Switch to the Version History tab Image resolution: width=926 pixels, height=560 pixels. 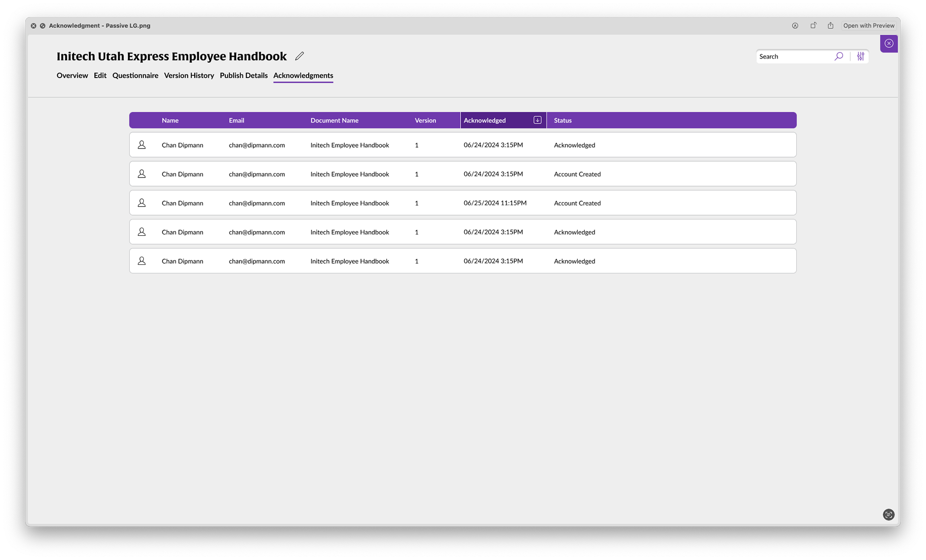pos(189,75)
